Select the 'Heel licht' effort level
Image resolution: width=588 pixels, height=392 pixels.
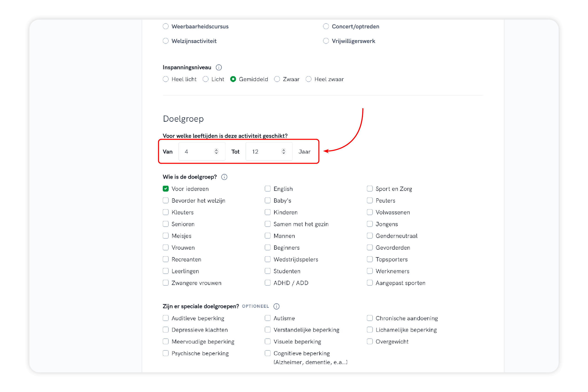166,79
